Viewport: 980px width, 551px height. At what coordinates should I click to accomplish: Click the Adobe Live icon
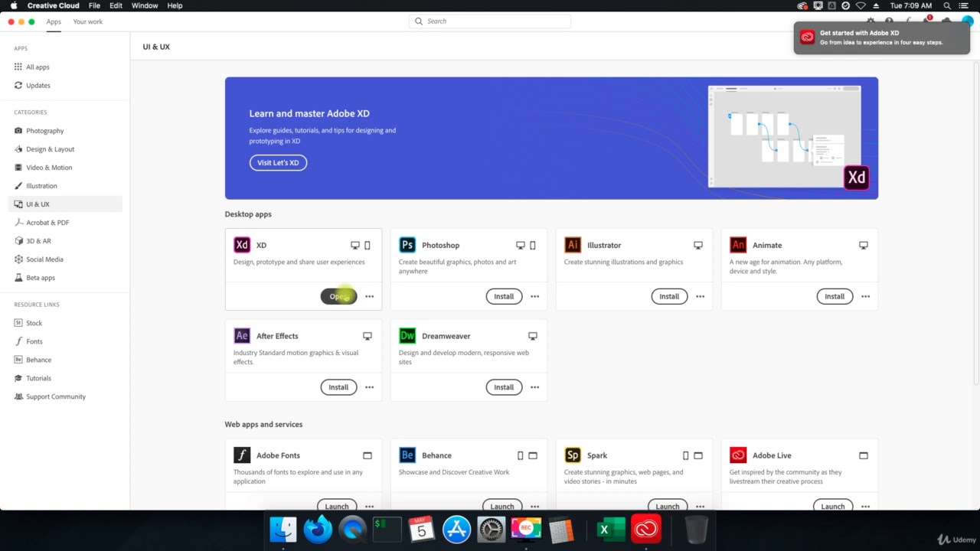point(738,455)
